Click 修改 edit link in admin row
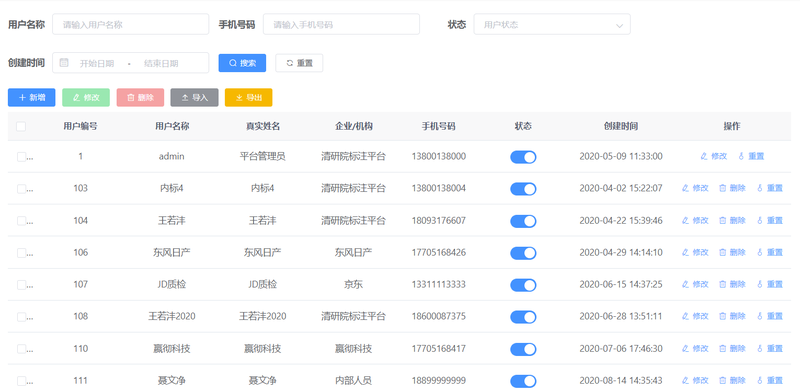 click(x=714, y=156)
